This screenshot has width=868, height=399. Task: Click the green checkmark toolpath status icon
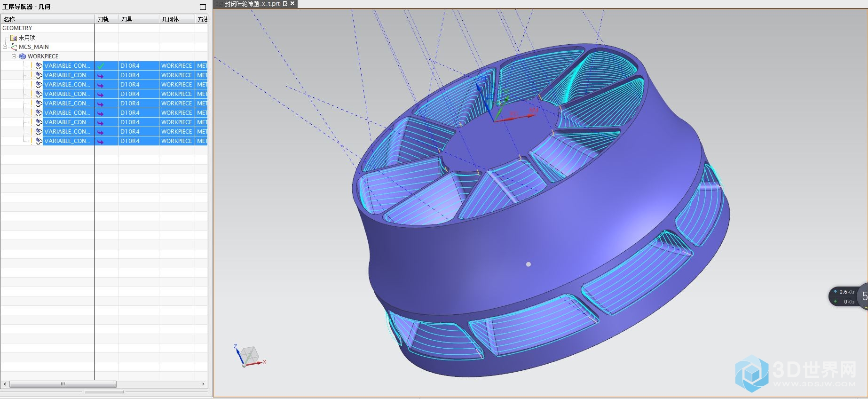click(101, 66)
